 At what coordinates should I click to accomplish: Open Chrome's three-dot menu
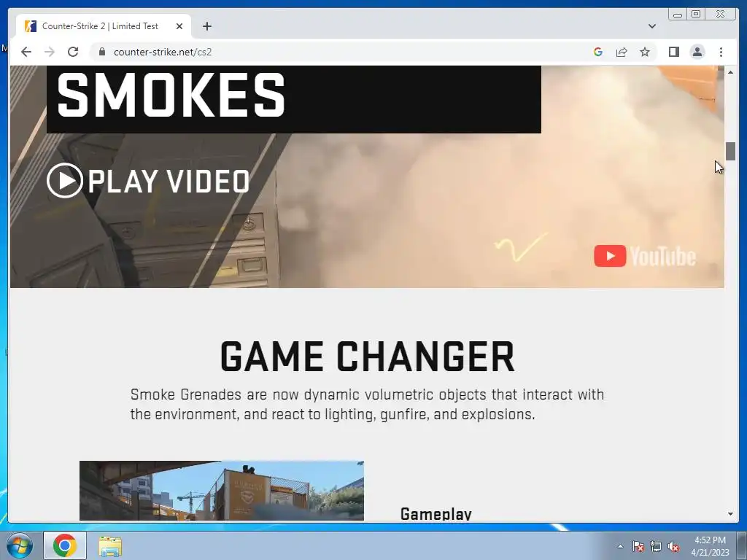(721, 52)
